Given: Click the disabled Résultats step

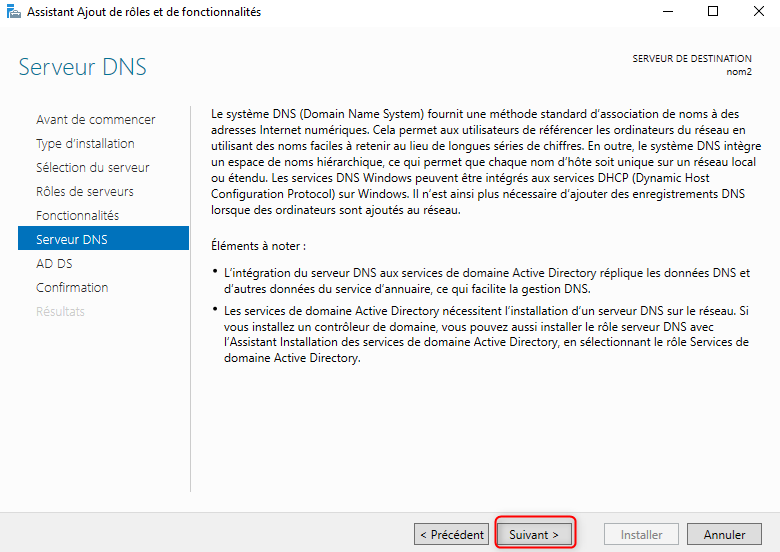Looking at the screenshot, I should coord(60,311).
